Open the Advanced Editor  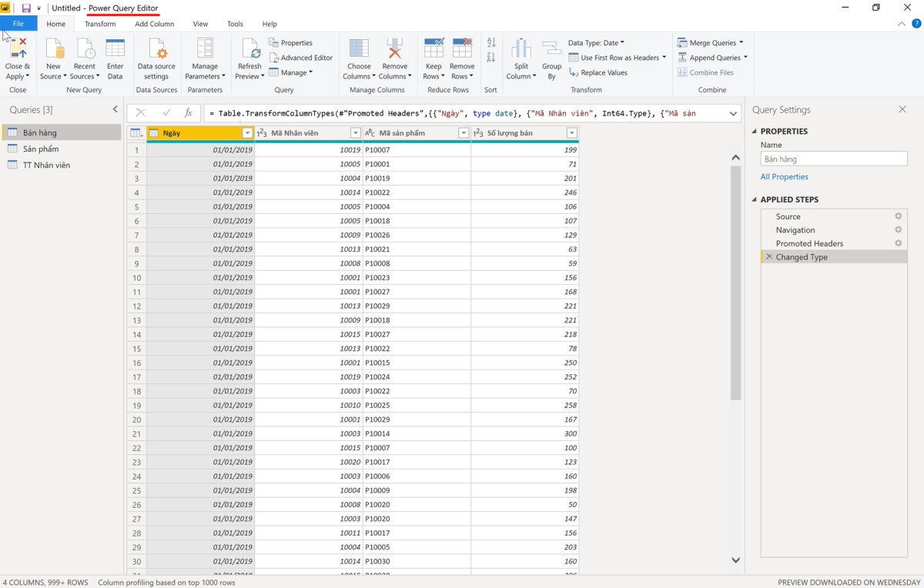(x=301, y=57)
